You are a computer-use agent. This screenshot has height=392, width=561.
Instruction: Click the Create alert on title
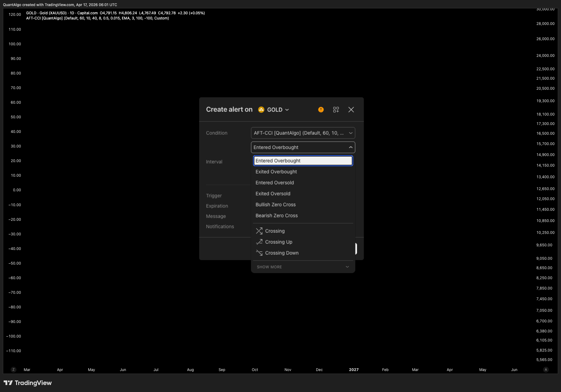click(229, 109)
